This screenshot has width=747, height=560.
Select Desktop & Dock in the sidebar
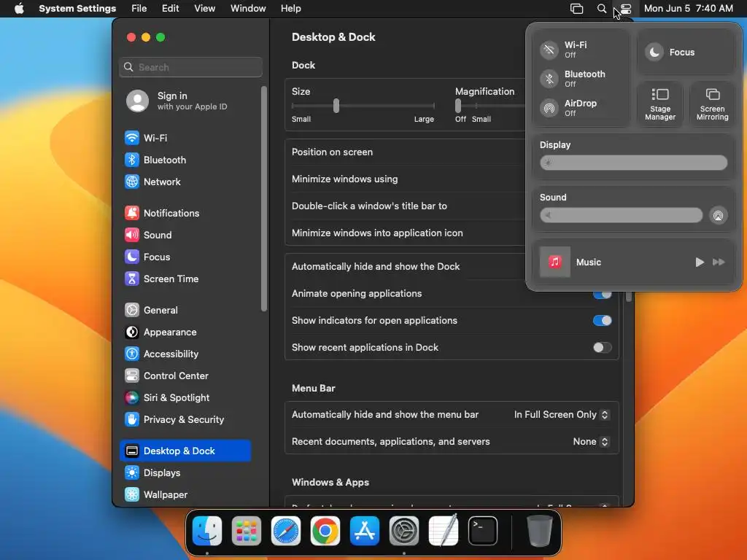click(x=185, y=451)
